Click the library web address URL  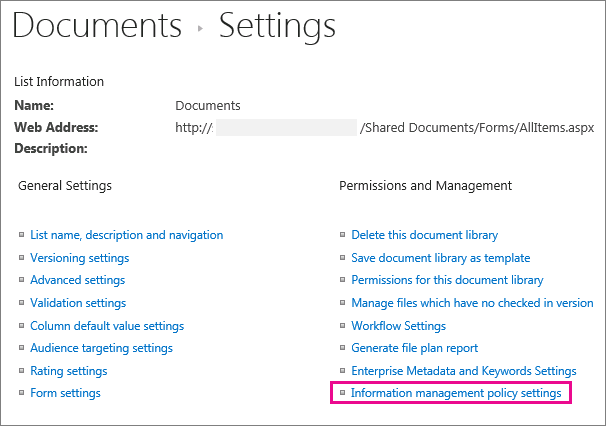tap(384, 127)
